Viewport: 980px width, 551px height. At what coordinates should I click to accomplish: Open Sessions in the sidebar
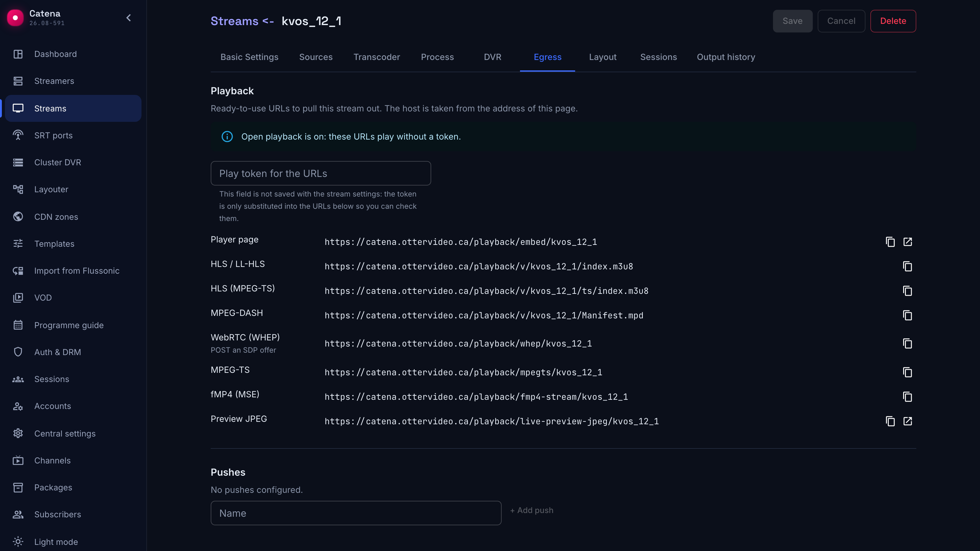click(73, 379)
